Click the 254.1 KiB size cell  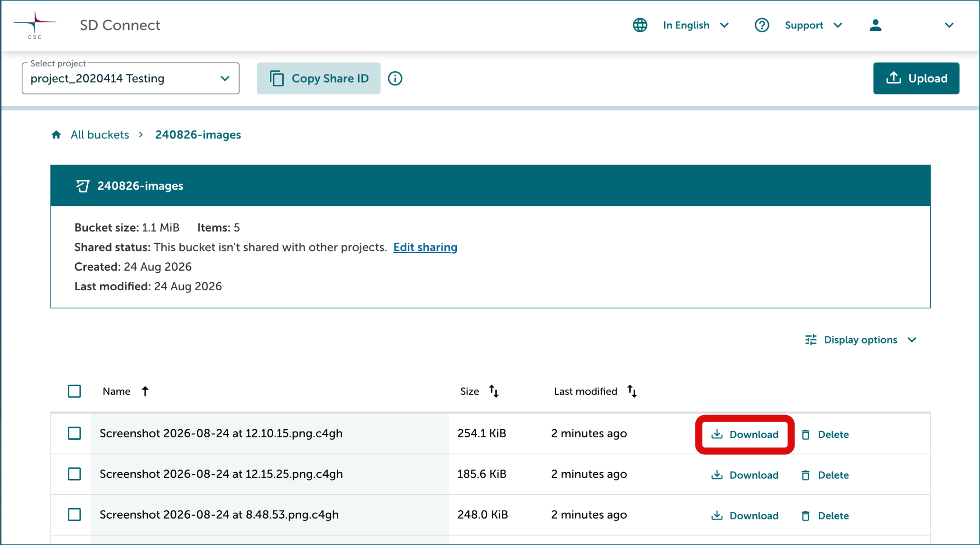point(481,434)
